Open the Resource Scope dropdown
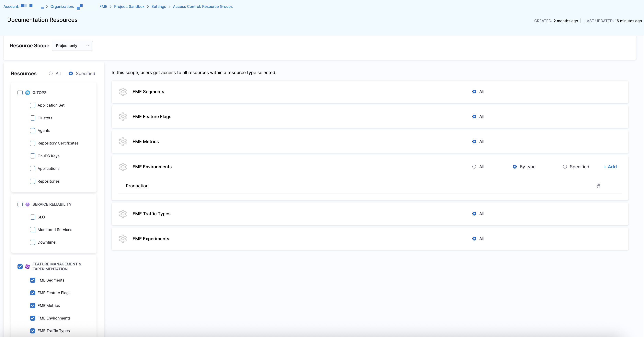The width and height of the screenshot is (644, 337). coord(72,46)
